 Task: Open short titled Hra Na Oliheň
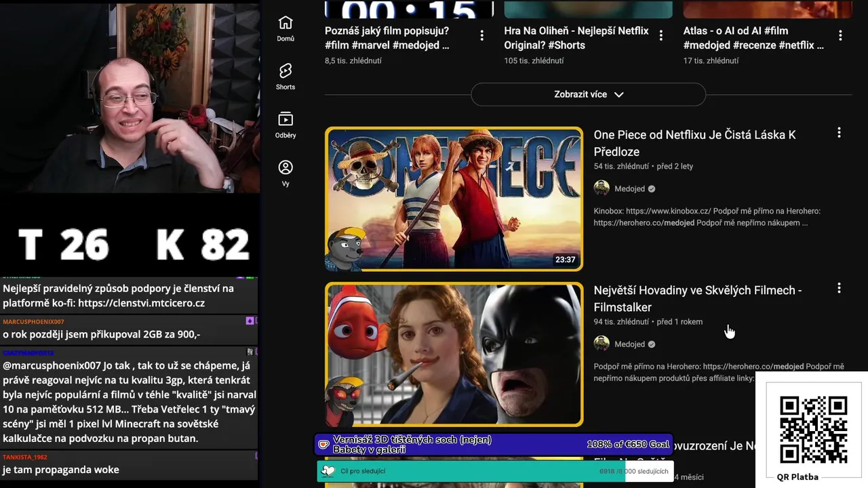tap(576, 38)
